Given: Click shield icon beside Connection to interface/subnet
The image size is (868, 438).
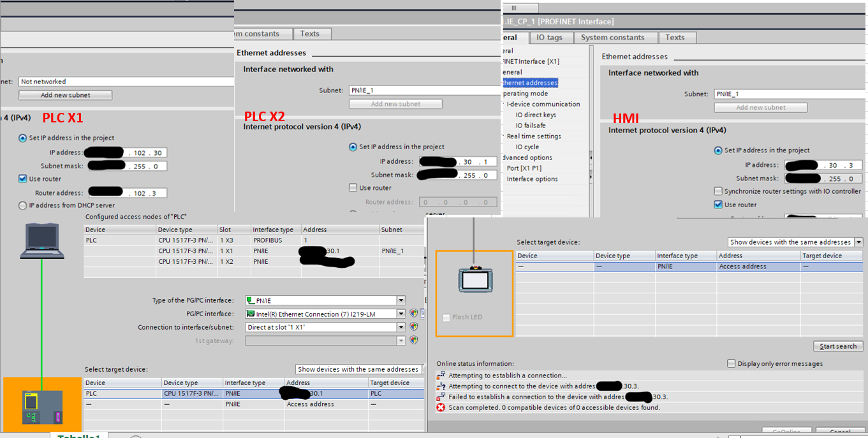Looking at the screenshot, I should point(413,327).
